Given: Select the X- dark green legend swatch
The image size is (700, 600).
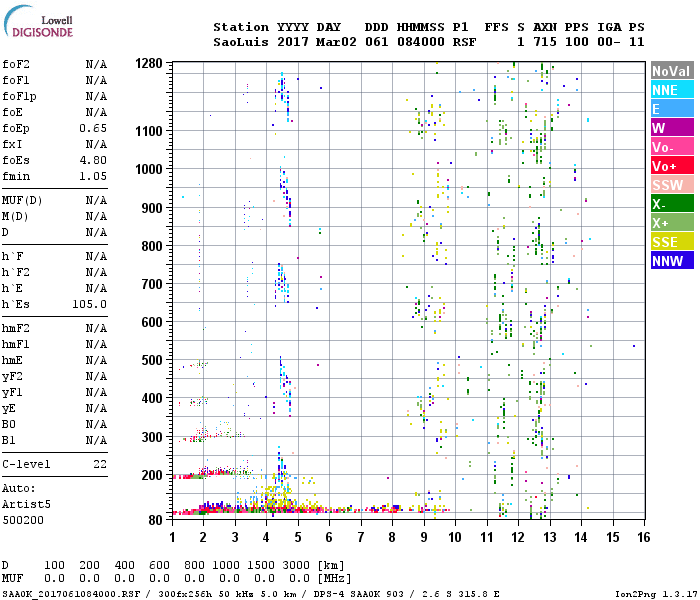Looking at the screenshot, I should 672,204.
